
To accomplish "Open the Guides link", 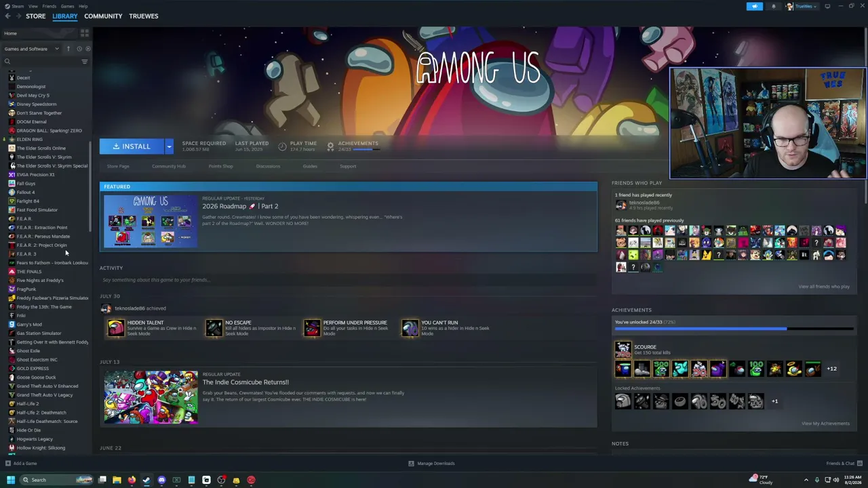I will pos(310,166).
